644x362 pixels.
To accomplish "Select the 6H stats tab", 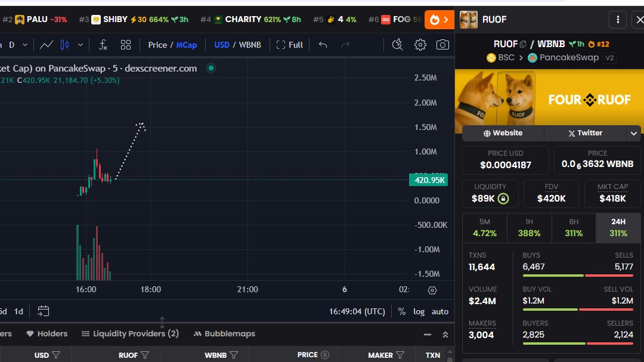I will click(x=574, y=228).
